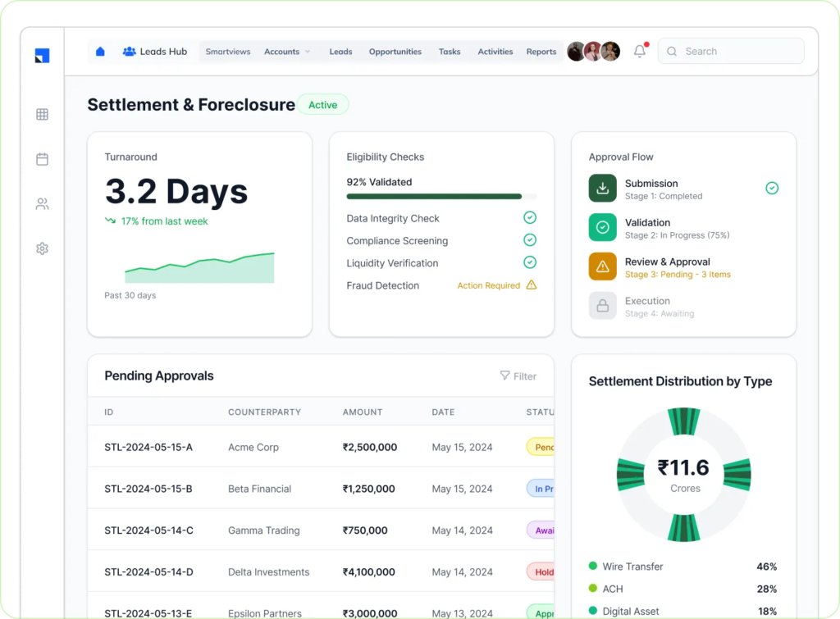Go to the home icon in navbar
The width and height of the screenshot is (840, 619).
point(100,52)
